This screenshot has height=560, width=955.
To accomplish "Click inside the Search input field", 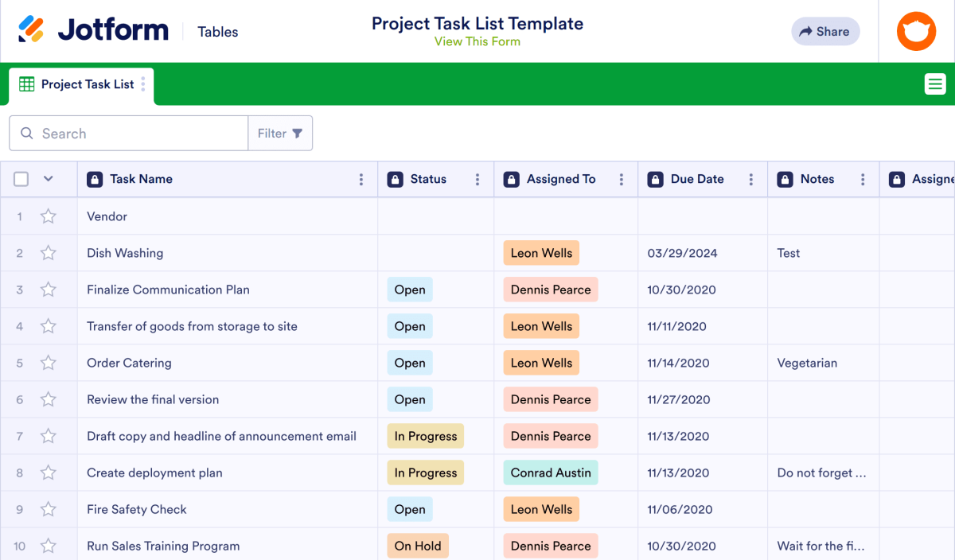I will click(x=127, y=133).
